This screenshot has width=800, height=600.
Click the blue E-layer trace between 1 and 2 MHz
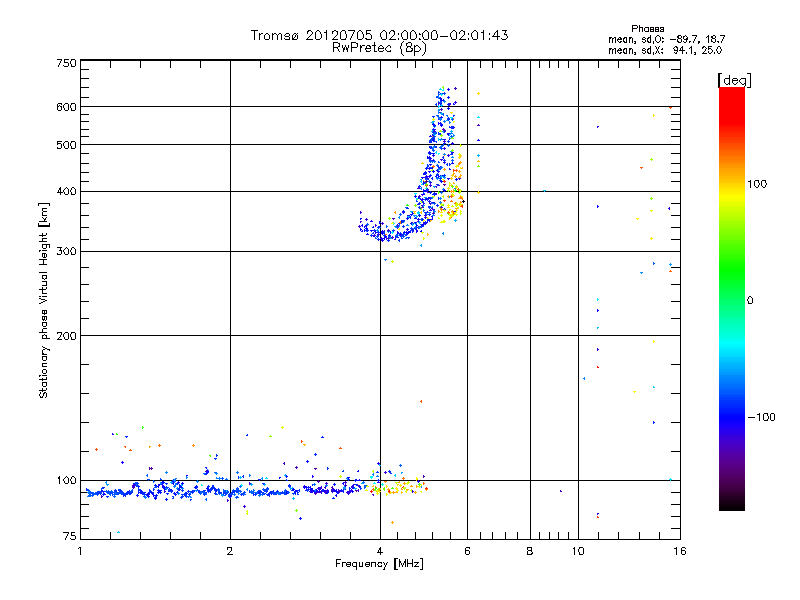click(x=158, y=492)
